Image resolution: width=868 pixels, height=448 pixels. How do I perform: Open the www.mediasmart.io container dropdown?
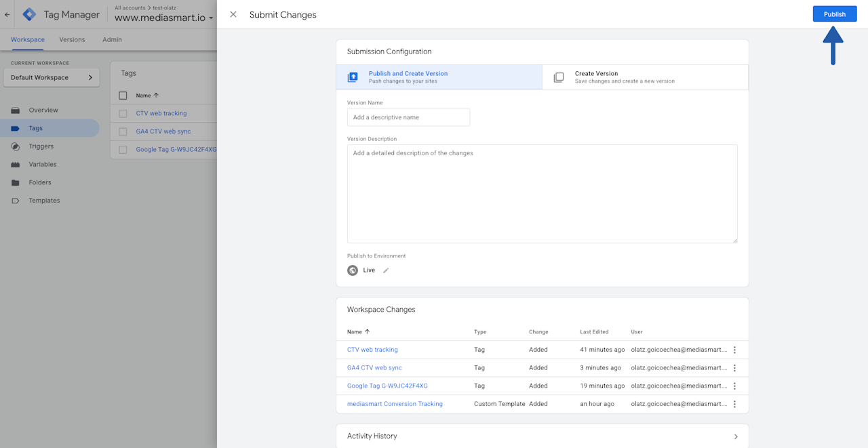[x=163, y=18]
